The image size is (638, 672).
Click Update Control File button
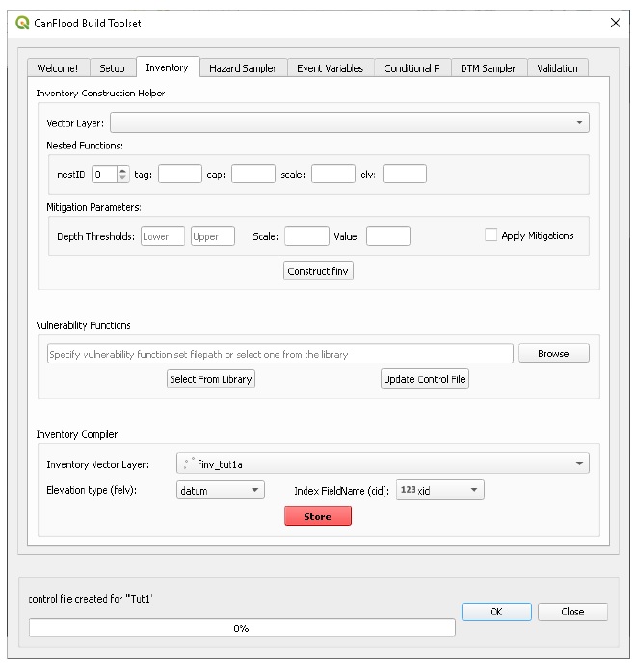[x=425, y=379]
